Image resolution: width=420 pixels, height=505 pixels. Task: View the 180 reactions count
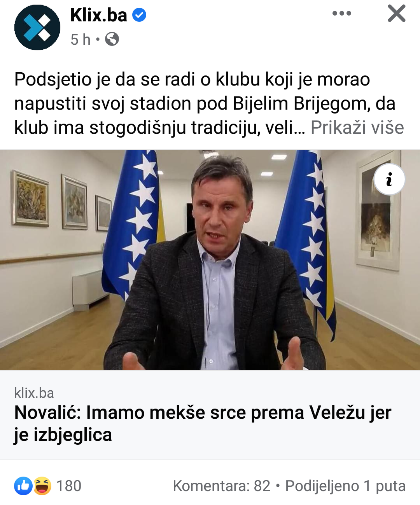coord(69,486)
